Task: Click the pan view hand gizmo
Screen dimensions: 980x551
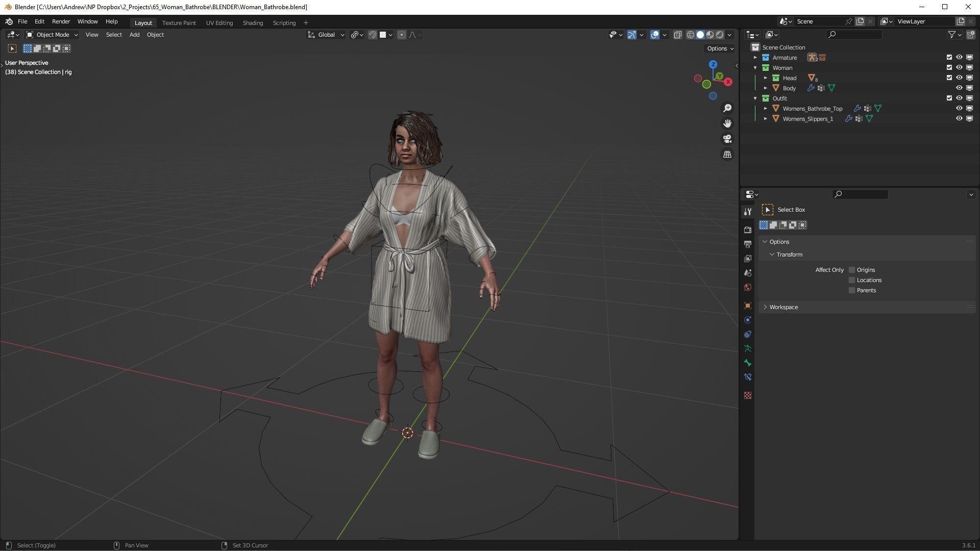Action: [x=727, y=123]
